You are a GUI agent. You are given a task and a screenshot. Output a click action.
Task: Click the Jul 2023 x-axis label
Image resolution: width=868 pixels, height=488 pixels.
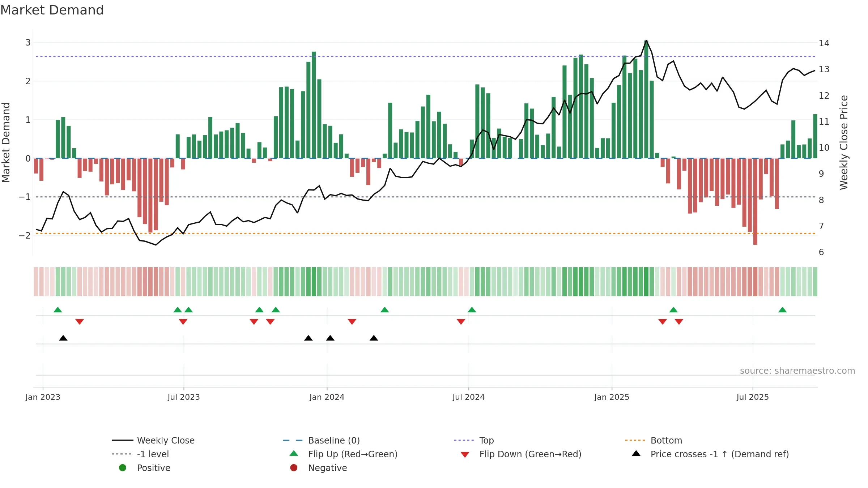(184, 397)
